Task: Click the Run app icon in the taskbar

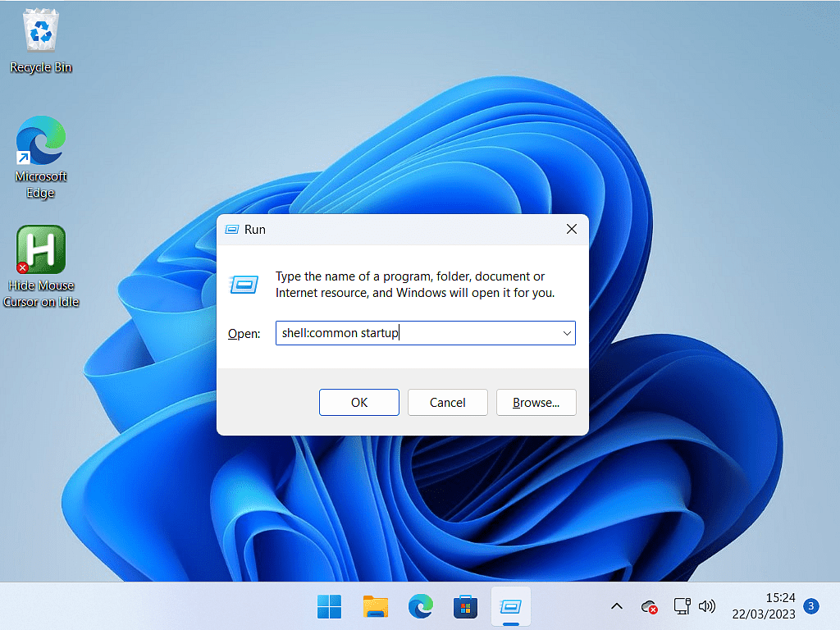Action: [510, 607]
